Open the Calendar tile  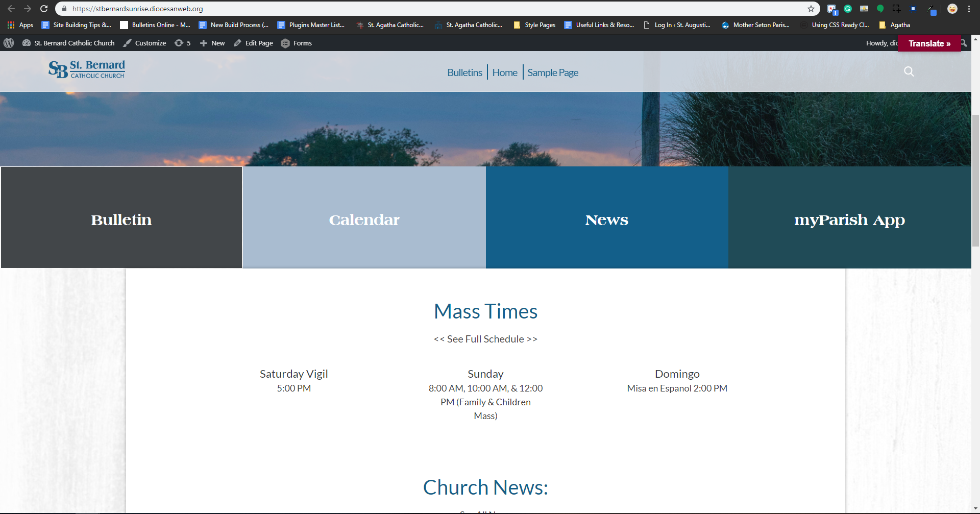click(364, 219)
